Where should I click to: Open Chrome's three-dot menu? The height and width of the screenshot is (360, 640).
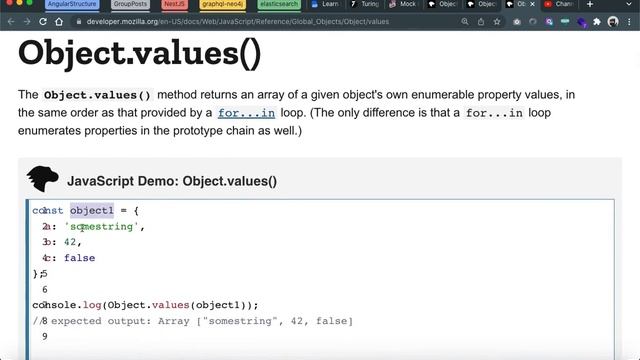click(x=629, y=22)
